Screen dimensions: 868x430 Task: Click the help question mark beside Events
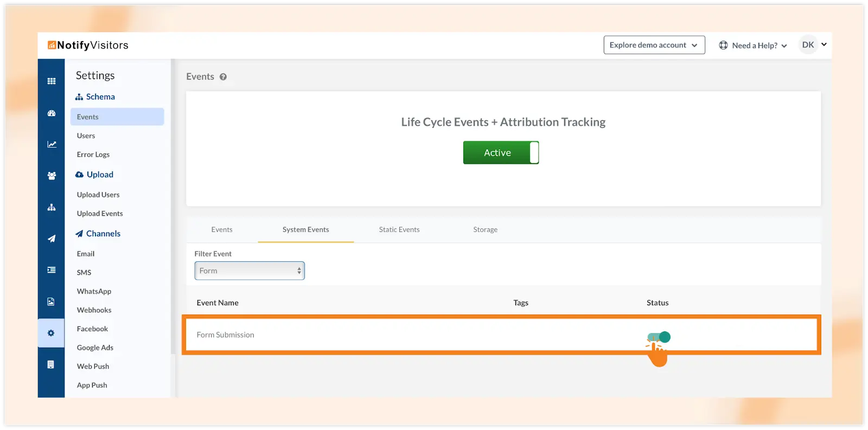[x=223, y=77]
